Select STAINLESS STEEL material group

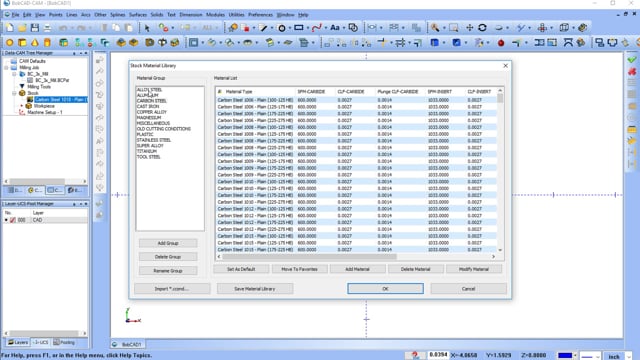(154, 140)
